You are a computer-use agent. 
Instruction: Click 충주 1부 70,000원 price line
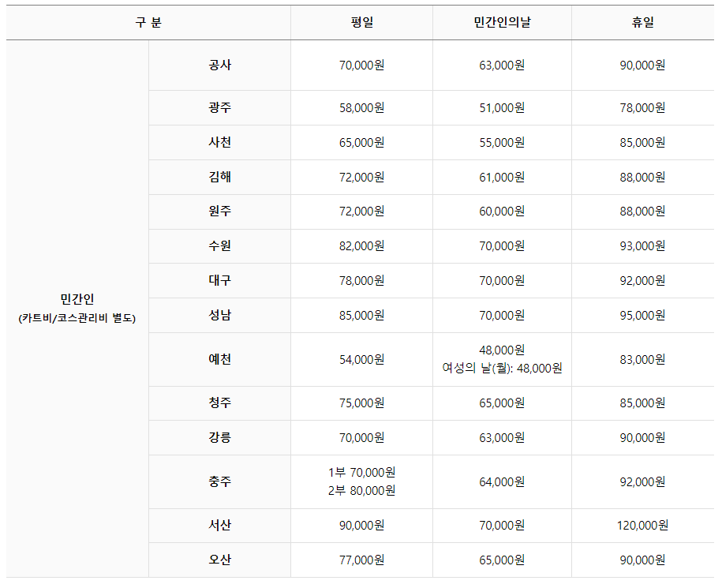pos(362,473)
